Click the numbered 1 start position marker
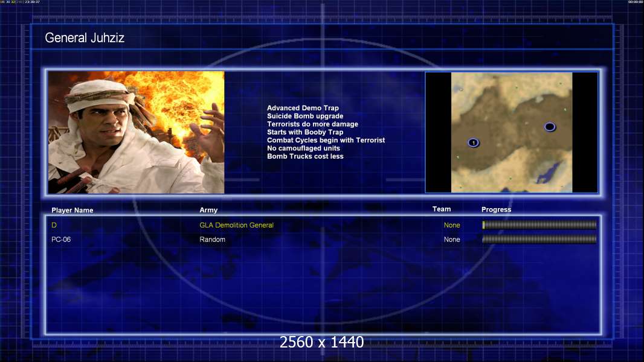 click(473, 142)
